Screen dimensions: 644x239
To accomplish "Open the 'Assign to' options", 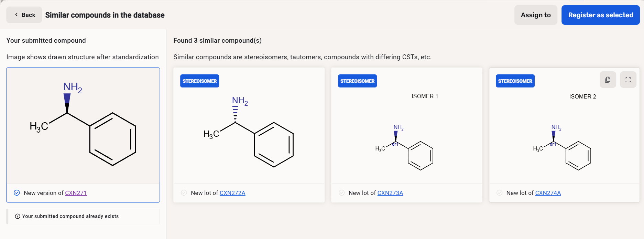I will click(x=535, y=15).
